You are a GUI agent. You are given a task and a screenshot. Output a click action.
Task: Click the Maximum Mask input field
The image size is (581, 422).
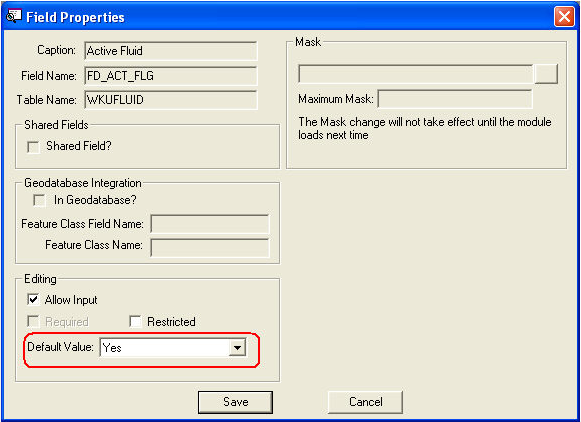455,99
